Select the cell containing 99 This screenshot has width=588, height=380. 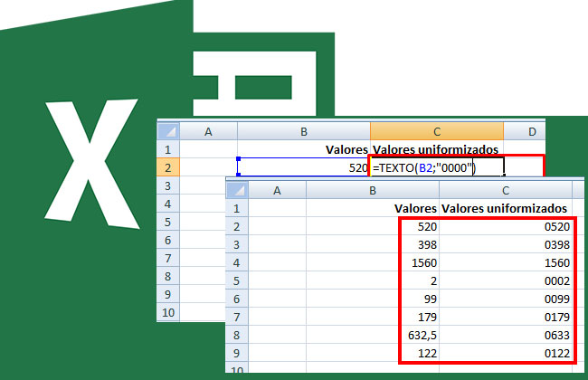click(373, 299)
